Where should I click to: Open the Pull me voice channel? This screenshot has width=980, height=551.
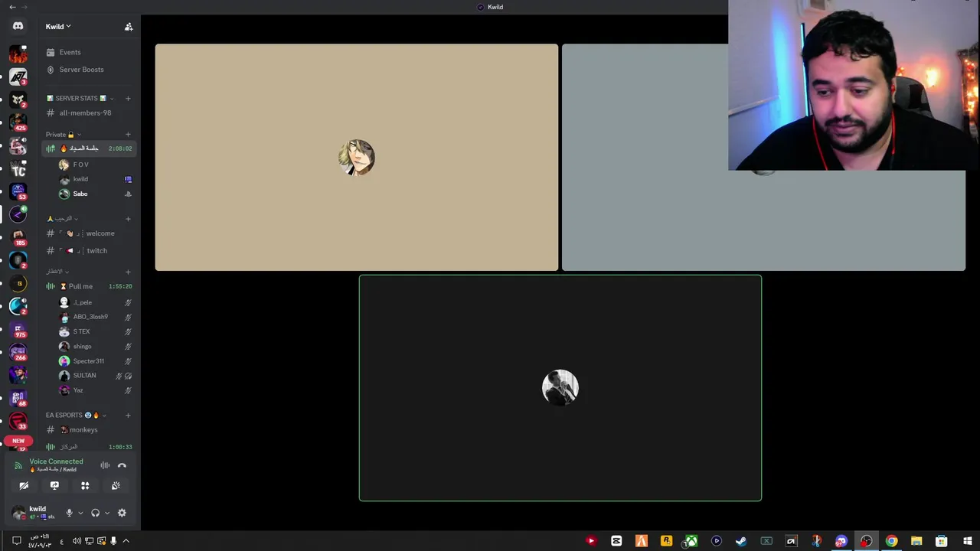pyautogui.click(x=90, y=286)
